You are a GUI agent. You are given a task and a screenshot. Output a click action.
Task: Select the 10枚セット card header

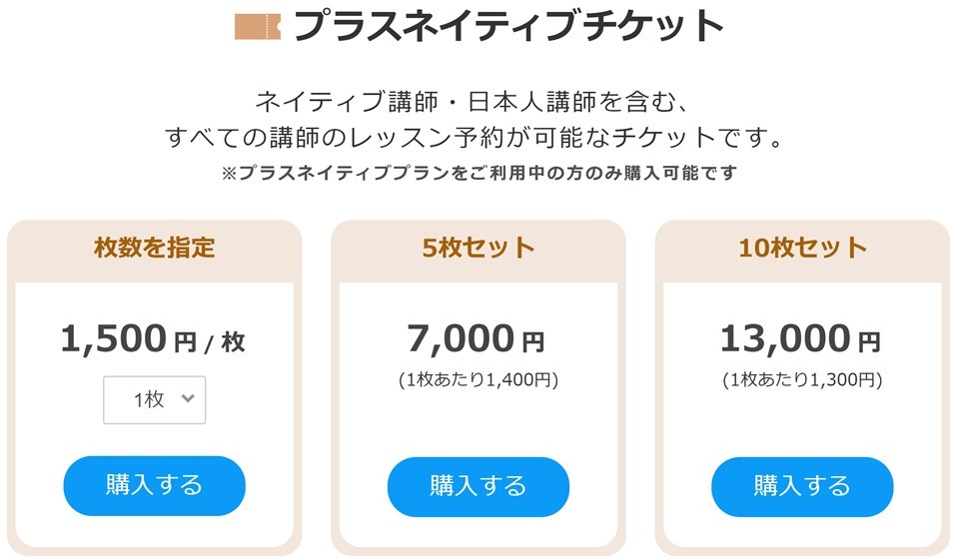click(x=802, y=248)
